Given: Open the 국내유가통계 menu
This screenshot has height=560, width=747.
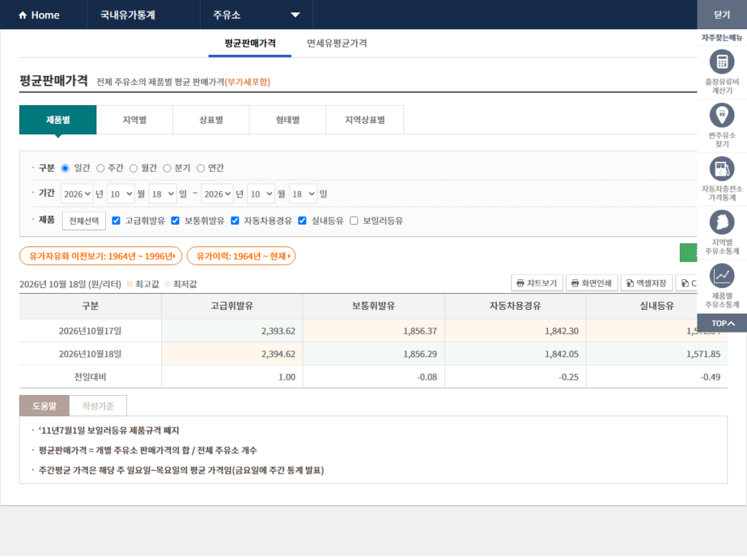Looking at the screenshot, I should coord(128,15).
